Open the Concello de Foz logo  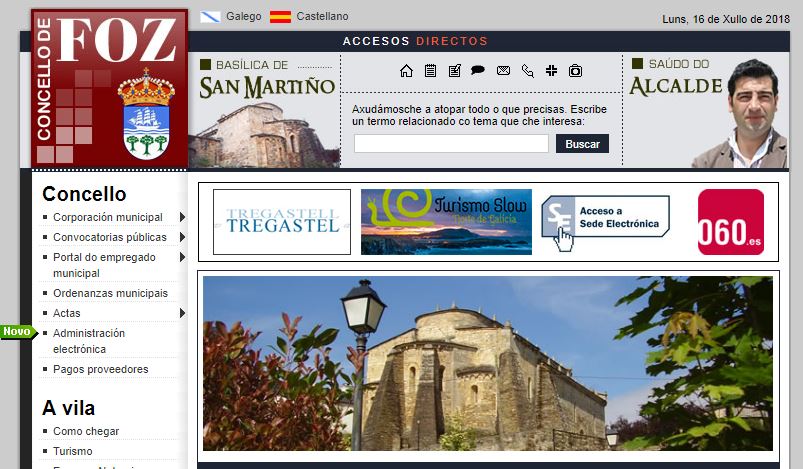pyautogui.click(x=110, y=89)
